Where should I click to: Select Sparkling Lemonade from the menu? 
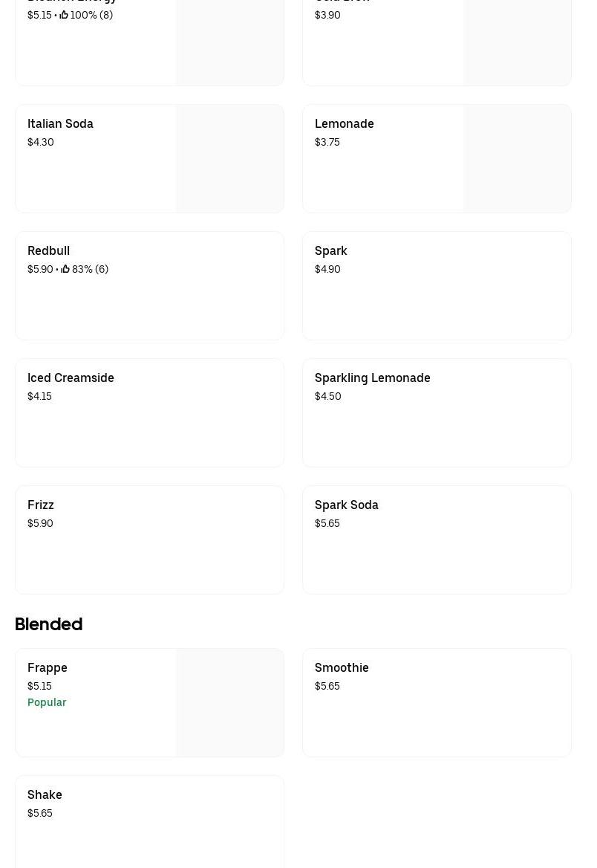(x=437, y=413)
